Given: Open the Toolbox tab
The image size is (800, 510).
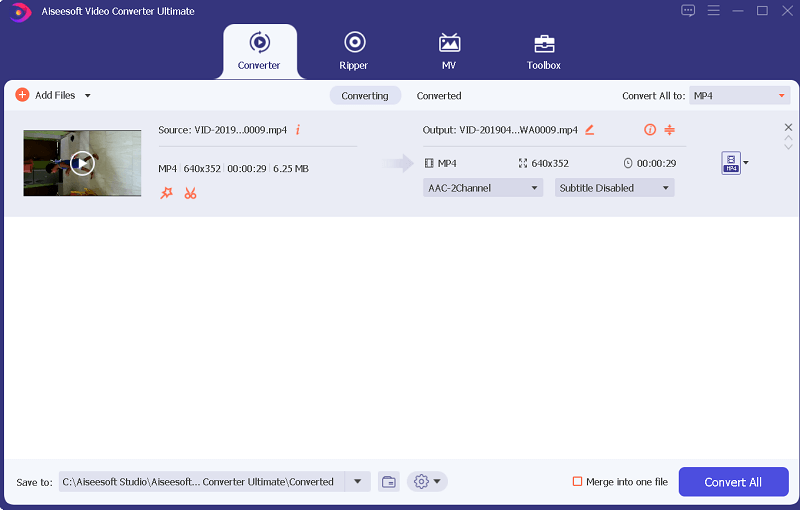Looking at the screenshot, I should pyautogui.click(x=544, y=51).
